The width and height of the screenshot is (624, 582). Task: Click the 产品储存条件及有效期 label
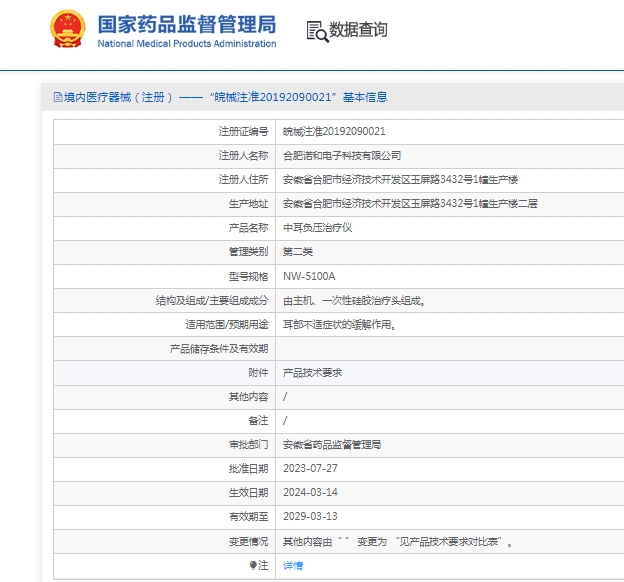219,349
